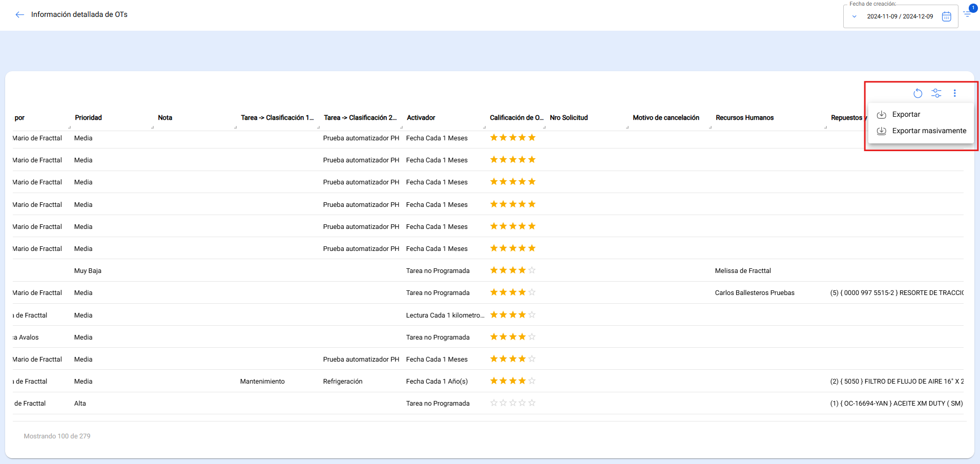
Task: Click the creation date range field
Action: 900,16
